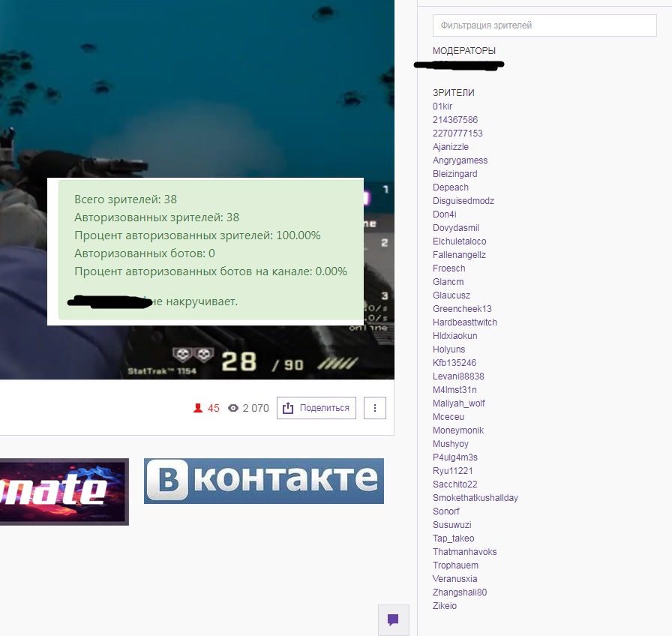Pick viewer Thatmanhavoks from the list
This screenshot has height=636, width=672.
464,552
